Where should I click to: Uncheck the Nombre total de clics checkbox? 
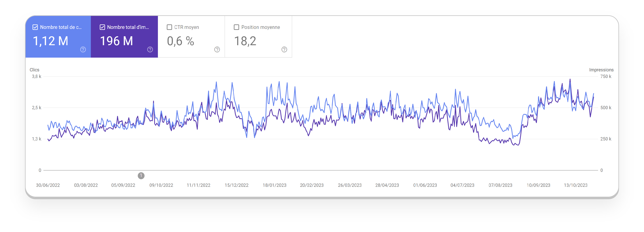[x=35, y=27]
